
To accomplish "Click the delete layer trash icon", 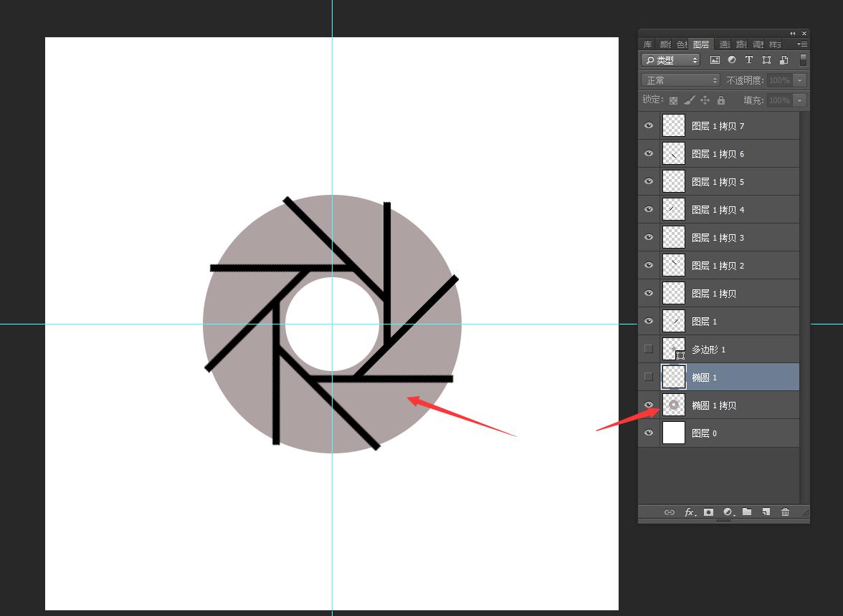I will tap(785, 512).
